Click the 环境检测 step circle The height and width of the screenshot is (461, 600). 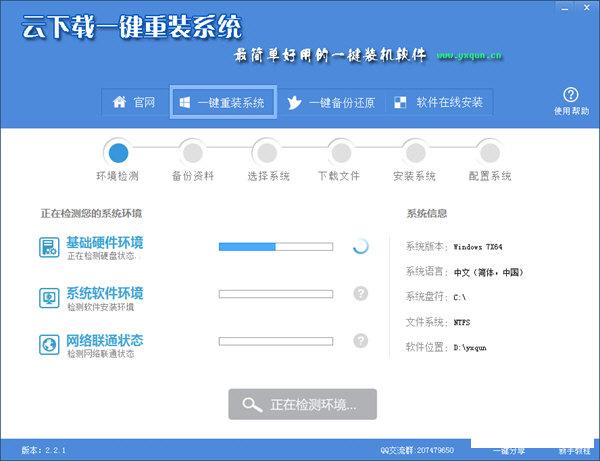118,152
